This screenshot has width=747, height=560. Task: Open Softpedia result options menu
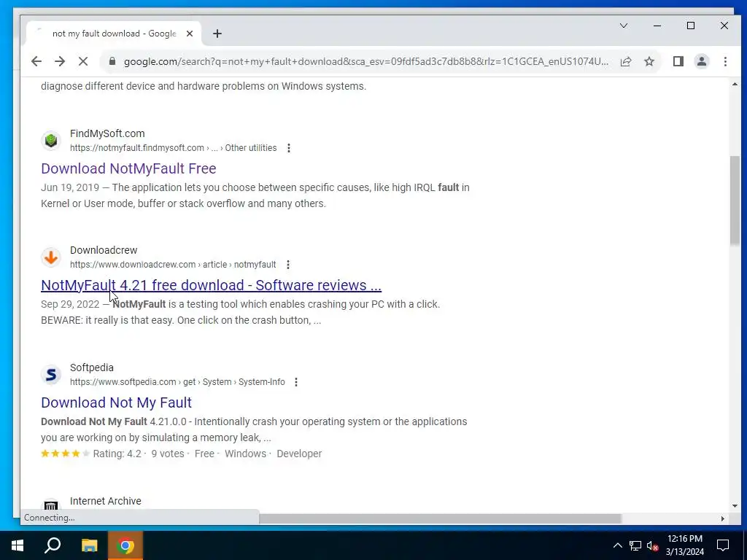296,382
